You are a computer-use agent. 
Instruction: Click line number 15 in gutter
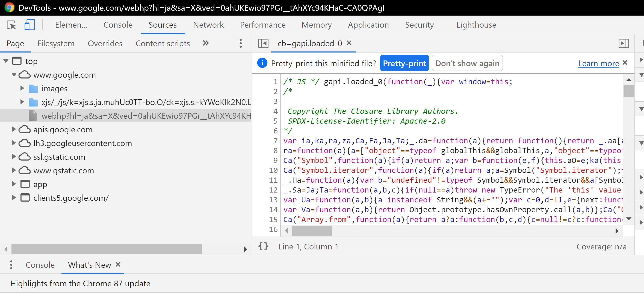[x=273, y=220]
